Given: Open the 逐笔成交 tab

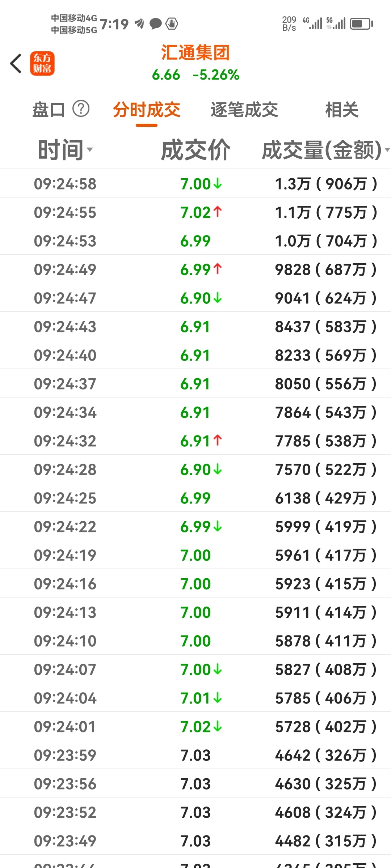Looking at the screenshot, I should [x=244, y=110].
